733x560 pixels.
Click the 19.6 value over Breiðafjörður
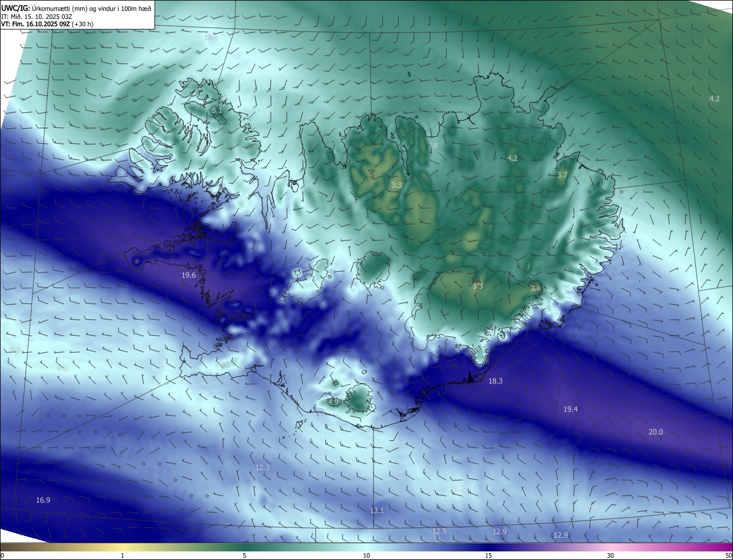click(x=189, y=275)
